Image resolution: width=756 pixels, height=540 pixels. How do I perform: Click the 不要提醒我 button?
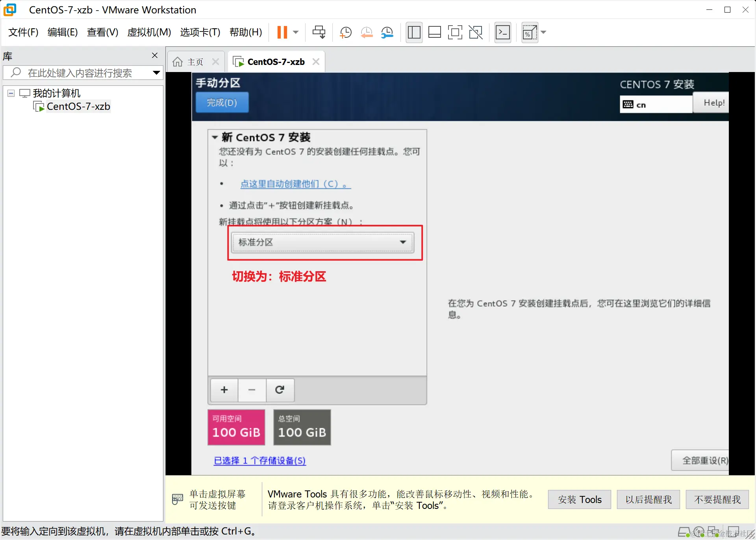[717, 499]
